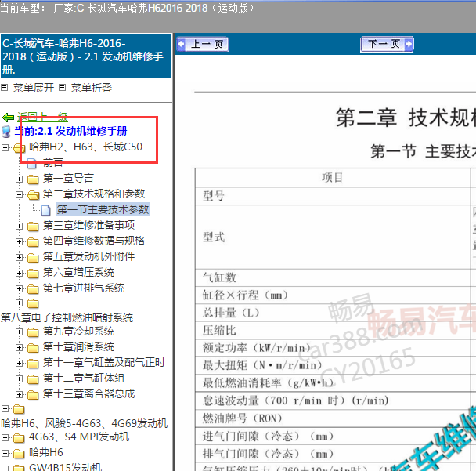Expand the 第十三章离合器总成 node
The height and width of the screenshot is (471, 476).
[x=19, y=395]
